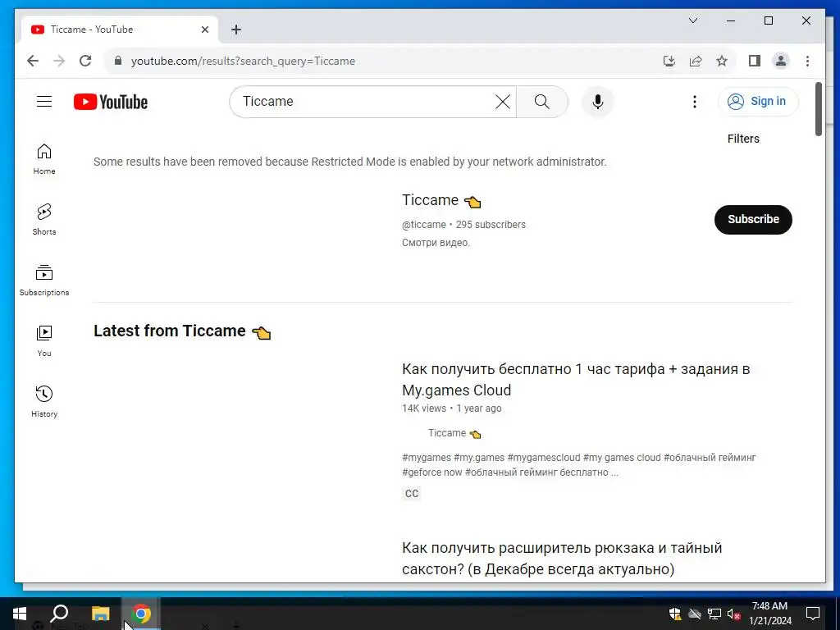Click the muted volume tray icon
Screen dimensions: 840x630
pos(734,614)
